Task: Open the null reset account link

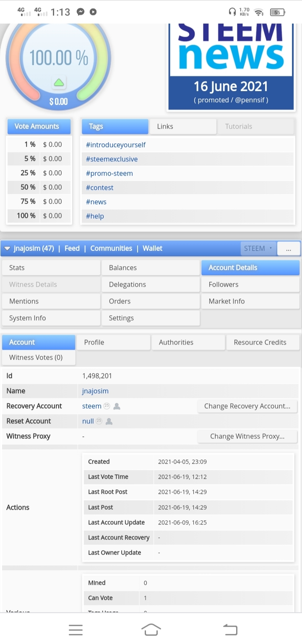Action: coord(88,421)
